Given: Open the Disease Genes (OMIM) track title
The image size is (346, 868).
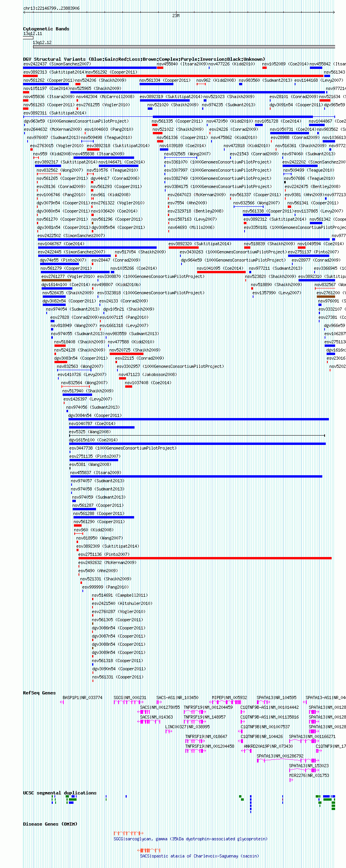Looking at the screenshot, I should (50, 824).
